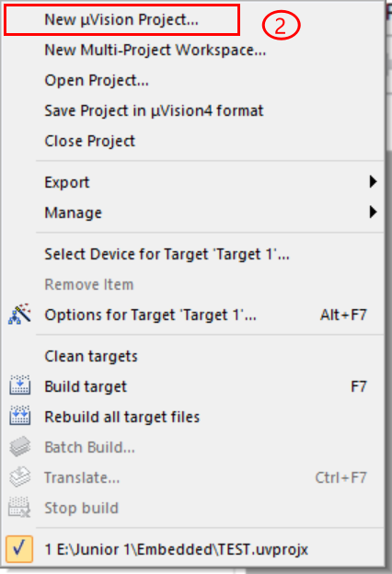The image size is (392, 574).
Task: Click the Options for Target wand icon
Action: 19,314
